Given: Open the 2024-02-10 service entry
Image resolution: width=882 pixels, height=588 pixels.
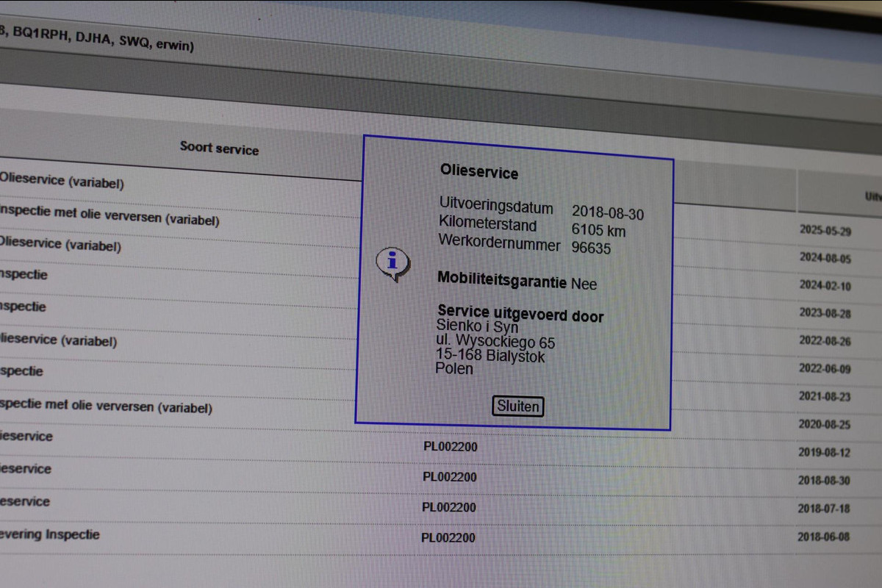Looking at the screenshot, I should [x=825, y=286].
